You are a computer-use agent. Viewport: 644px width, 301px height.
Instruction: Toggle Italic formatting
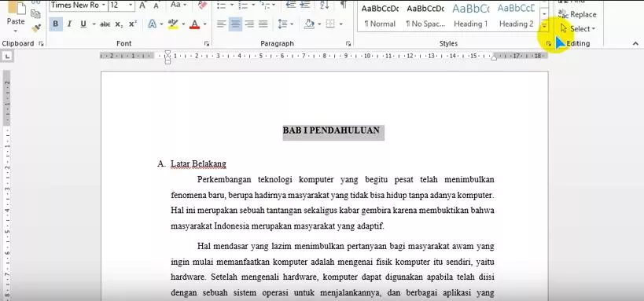pyautogui.click(x=69, y=24)
